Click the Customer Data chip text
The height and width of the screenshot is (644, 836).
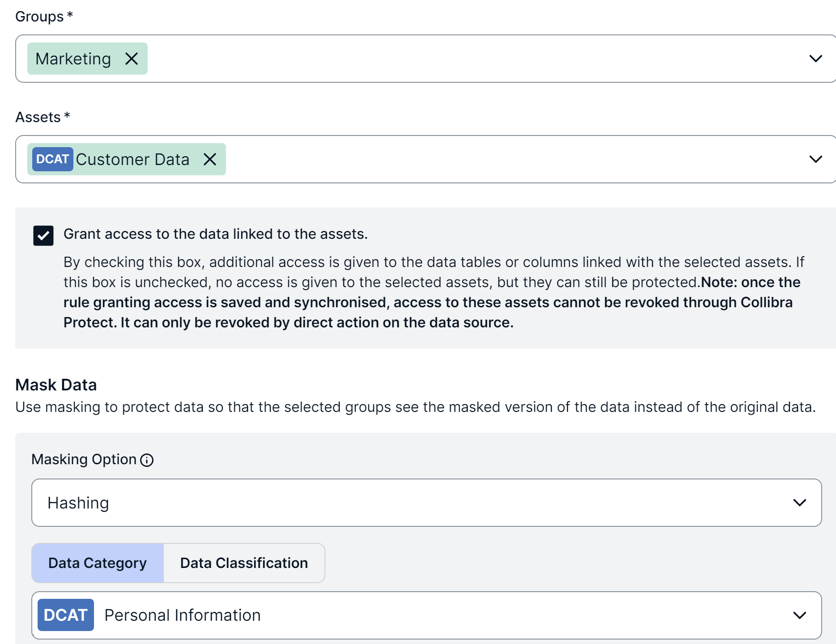click(x=132, y=159)
